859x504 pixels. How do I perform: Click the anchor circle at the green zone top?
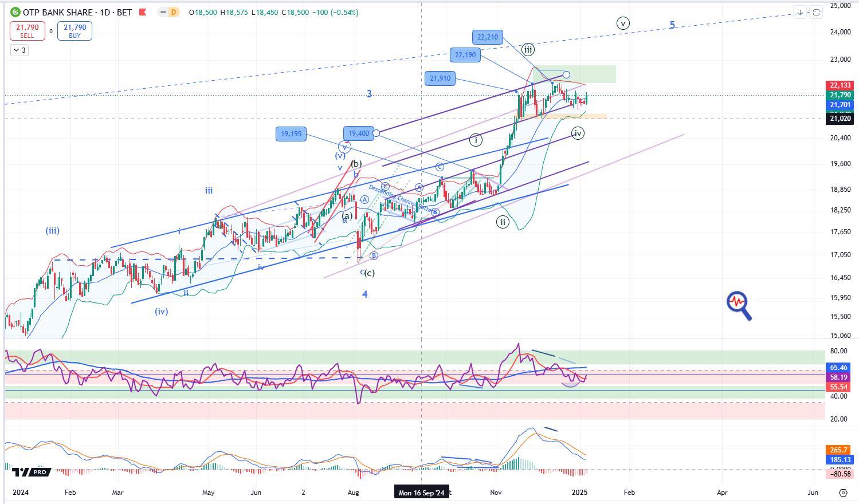coord(566,74)
